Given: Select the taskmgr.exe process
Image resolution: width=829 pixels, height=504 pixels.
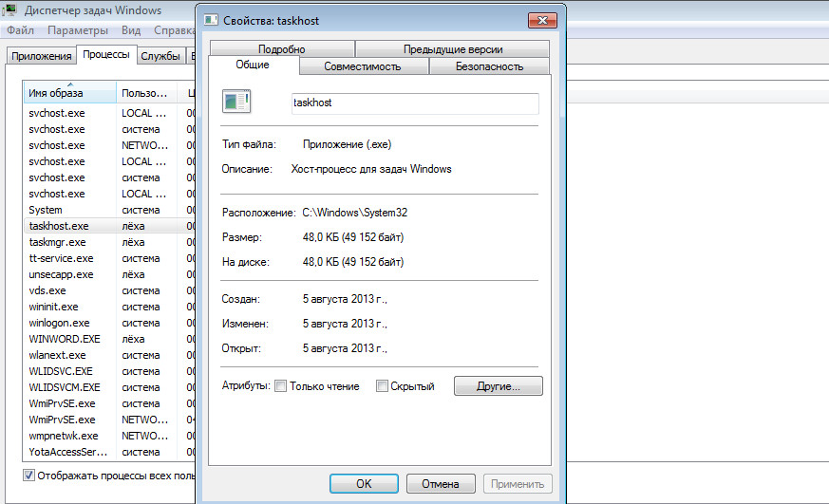Looking at the screenshot, I should (x=109, y=242).
